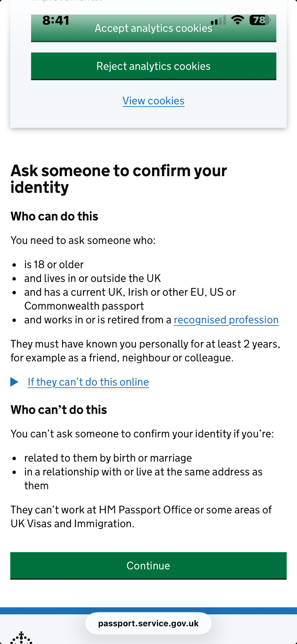Follow the recognised profession link
The width and height of the screenshot is (297, 644).
(x=226, y=320)
